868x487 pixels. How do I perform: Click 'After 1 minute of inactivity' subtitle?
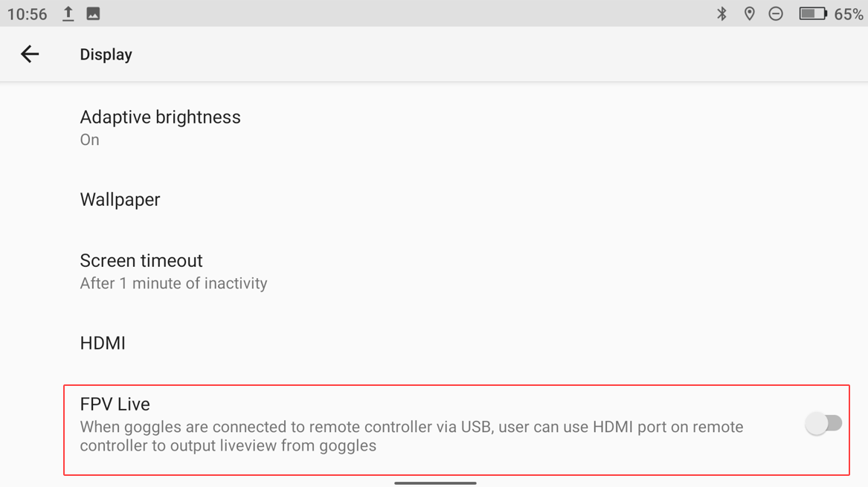(173, 283)
